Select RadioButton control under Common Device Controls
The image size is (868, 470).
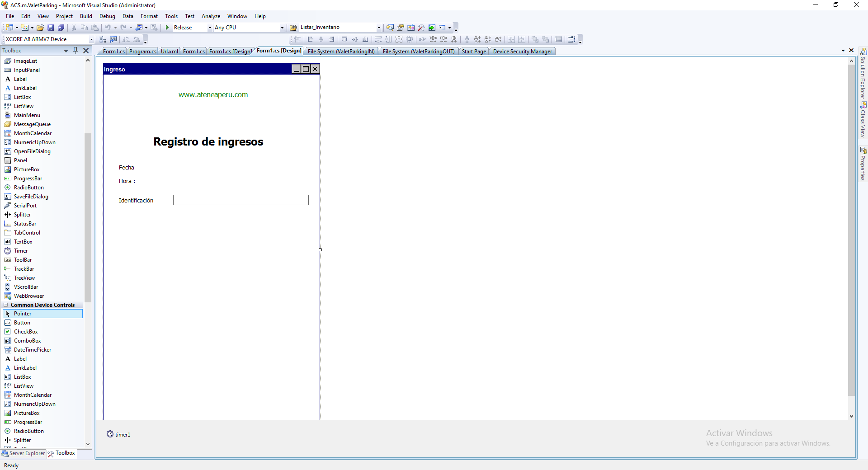click(28, 431)
